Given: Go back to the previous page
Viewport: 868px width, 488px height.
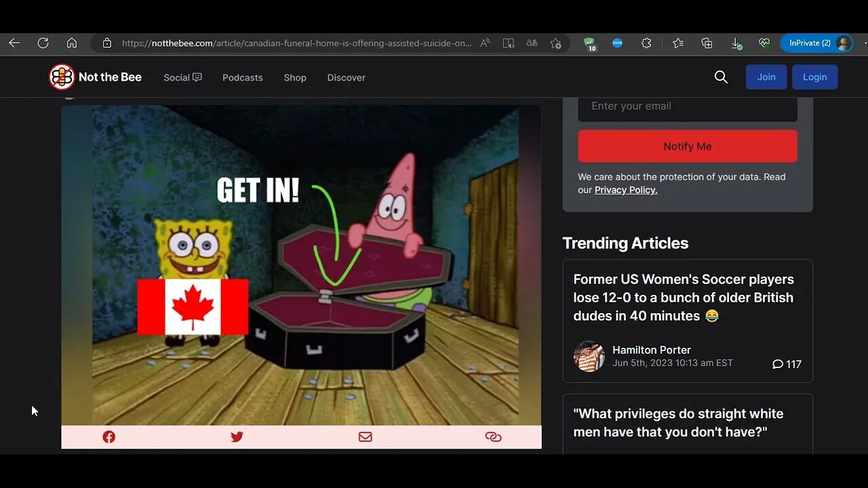Looking at the screenshot, I should click(14, 43).
